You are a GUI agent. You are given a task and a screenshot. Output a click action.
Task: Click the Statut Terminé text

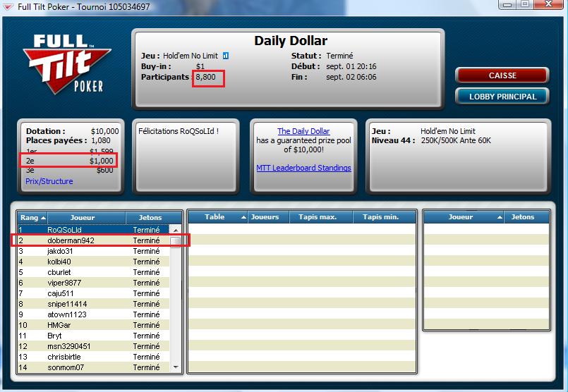click(322, 56)
